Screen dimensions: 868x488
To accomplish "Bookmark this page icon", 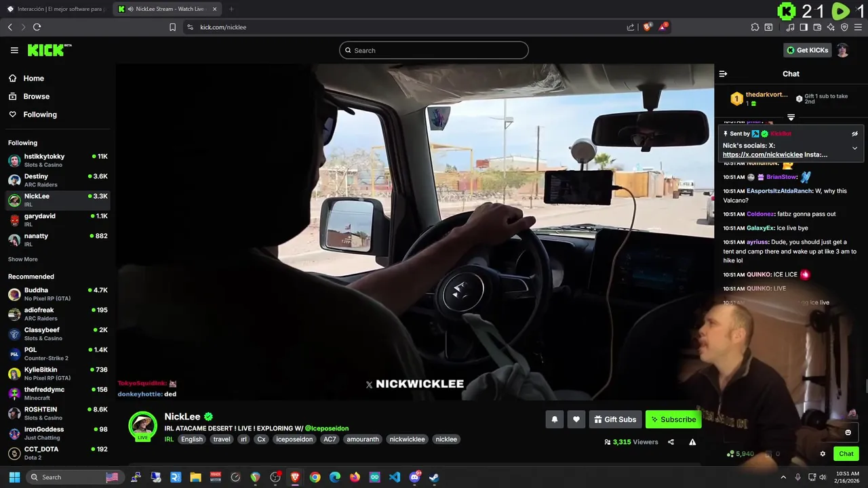I will click(172, 27).
